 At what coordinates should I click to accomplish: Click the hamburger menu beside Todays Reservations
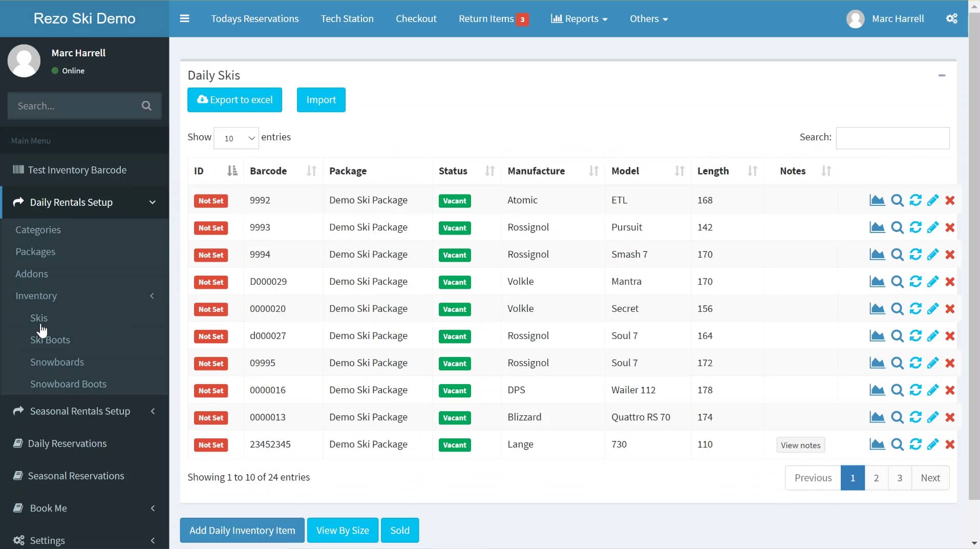click(184, 18)
